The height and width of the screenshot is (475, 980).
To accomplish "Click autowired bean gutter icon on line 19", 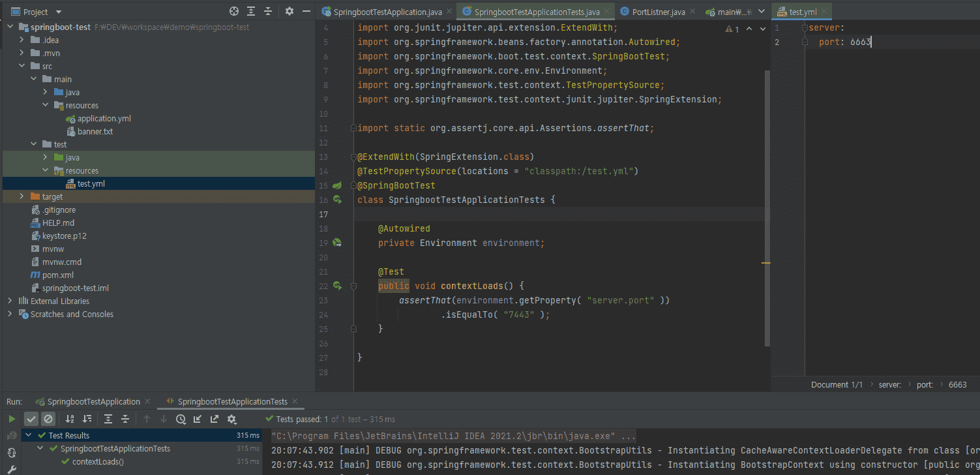I will click(338, 243).
